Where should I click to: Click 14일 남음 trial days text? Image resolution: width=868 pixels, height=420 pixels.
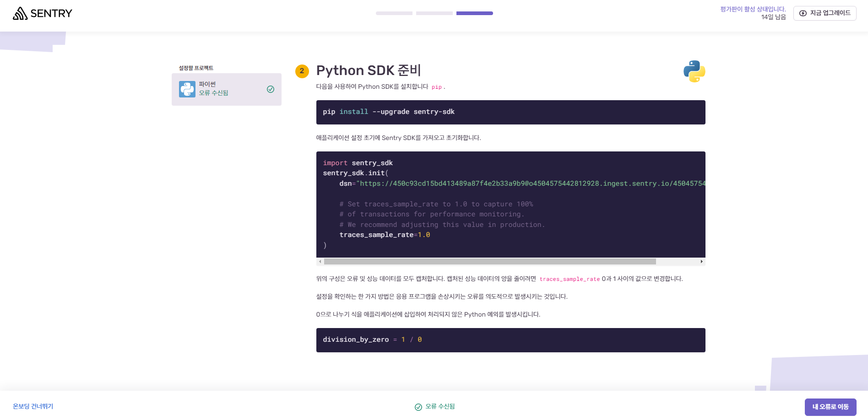tap(773, 17)
